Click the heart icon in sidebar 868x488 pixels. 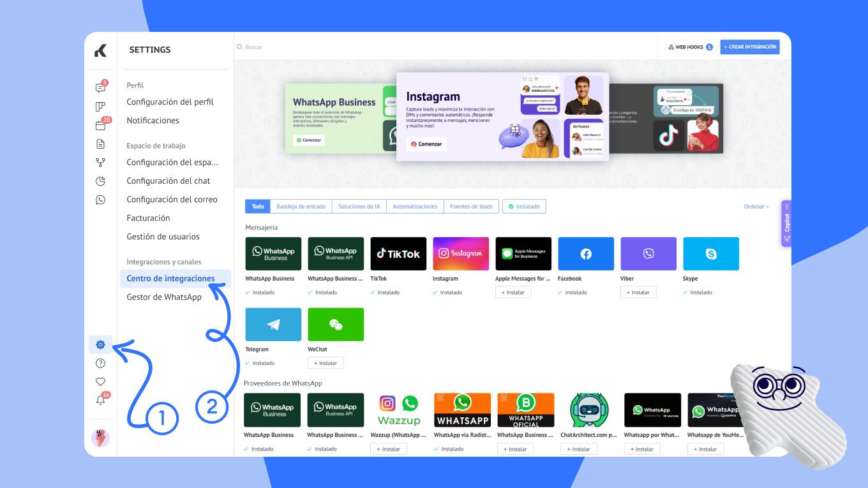click(100, 381)
